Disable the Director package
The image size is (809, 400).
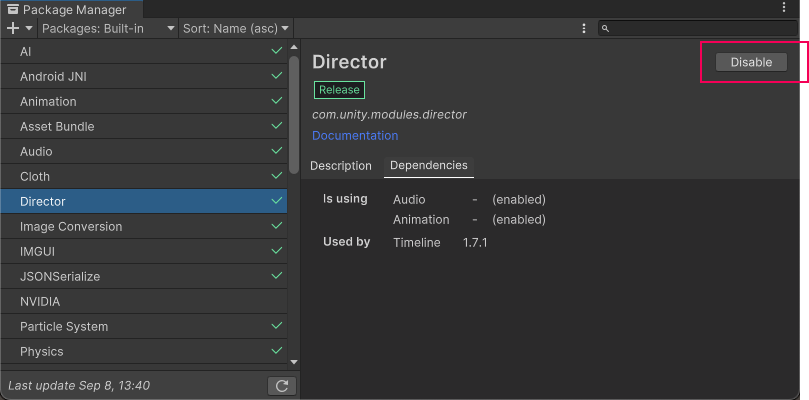(x=751, y=62)
